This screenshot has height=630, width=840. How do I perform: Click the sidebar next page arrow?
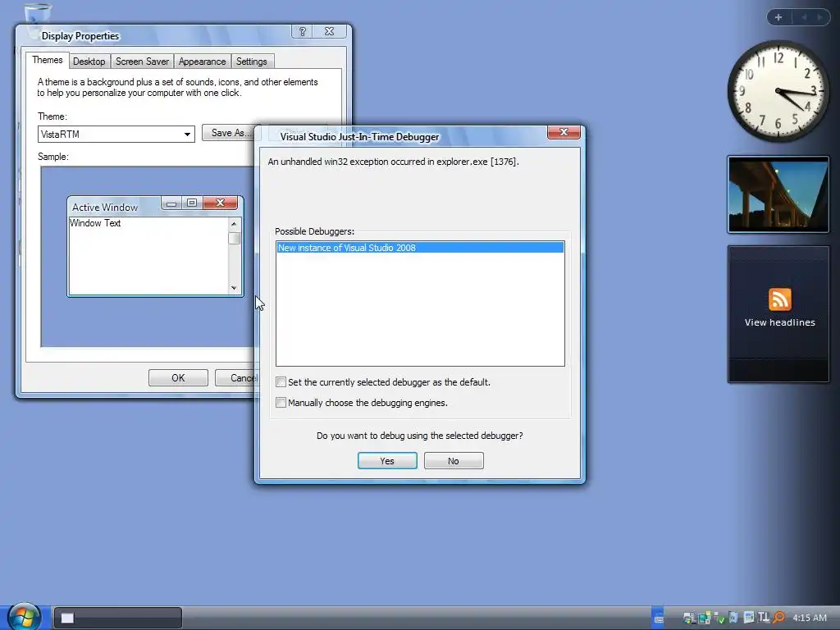pos(819,17)
